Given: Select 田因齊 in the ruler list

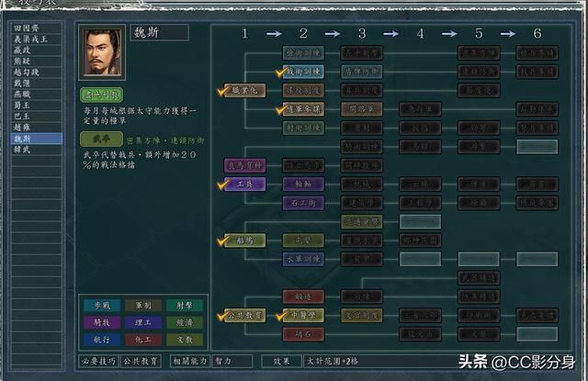Looking at the screenshot, I should [x=37, y=28].
